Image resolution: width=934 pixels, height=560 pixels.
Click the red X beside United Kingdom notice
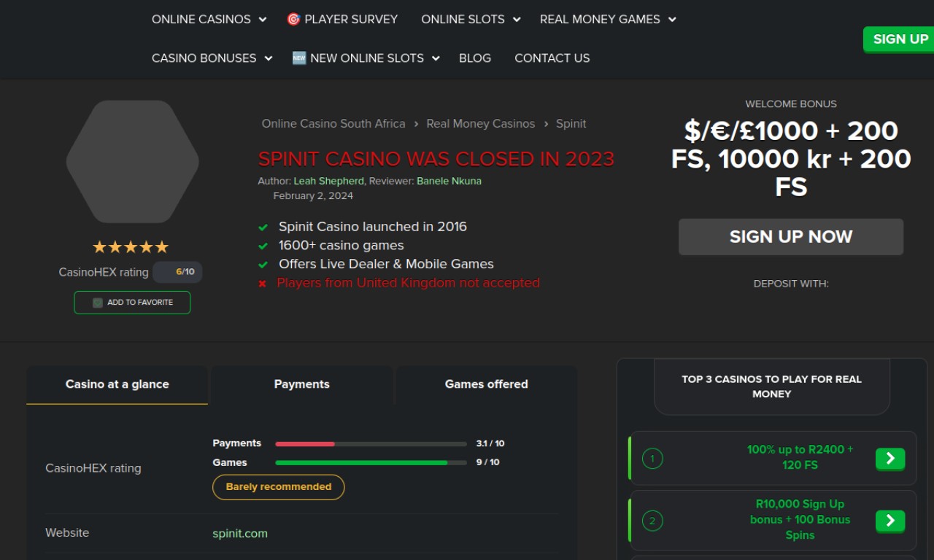(x=263, y=284)
